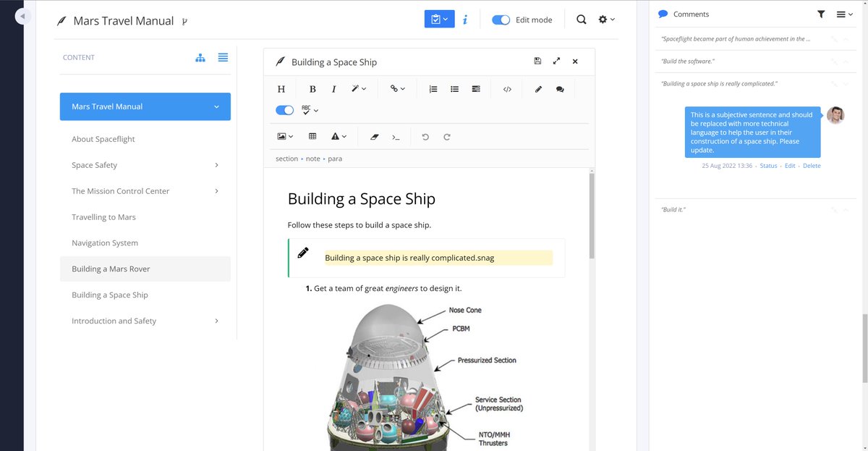
Task: Insert a table
Action: pyautogui.click(x=312, y=136)
